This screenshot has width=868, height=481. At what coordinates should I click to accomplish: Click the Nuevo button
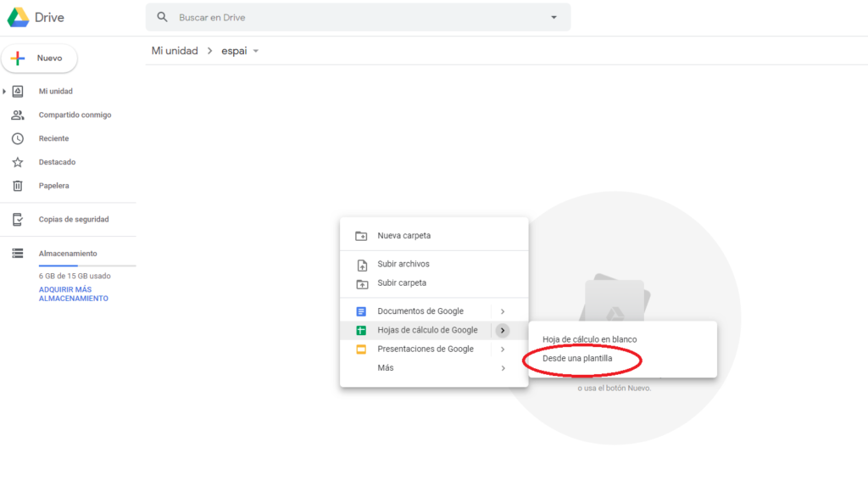coord(40,59)
